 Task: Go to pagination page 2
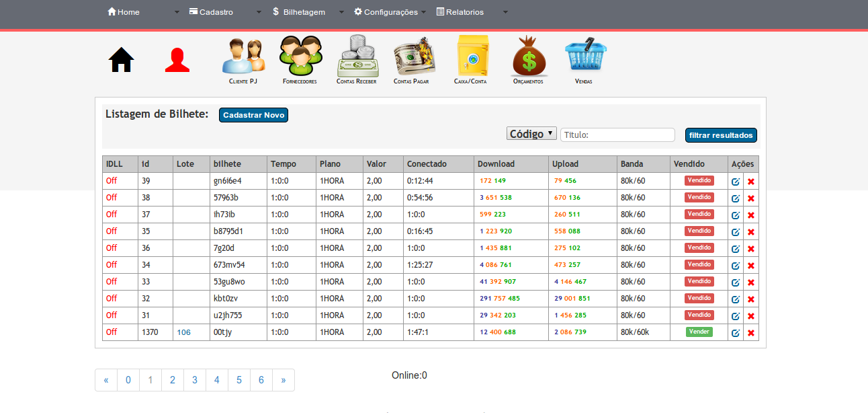[x=173, y=380]
